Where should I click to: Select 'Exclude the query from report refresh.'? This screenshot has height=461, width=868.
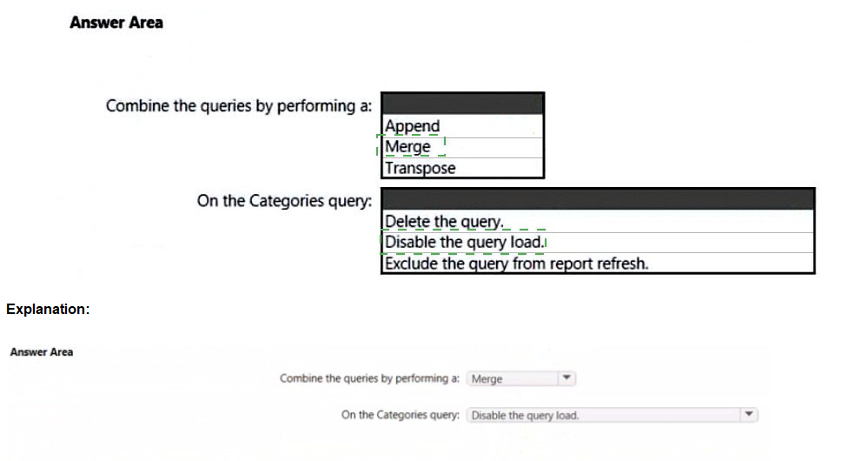517,263
